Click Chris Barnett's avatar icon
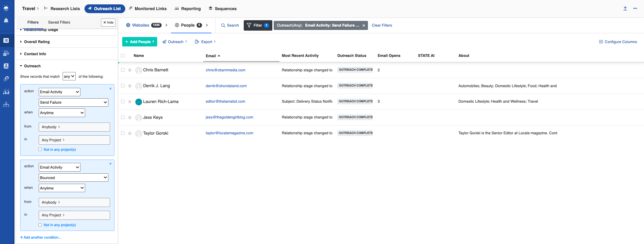 click(138, 70)
